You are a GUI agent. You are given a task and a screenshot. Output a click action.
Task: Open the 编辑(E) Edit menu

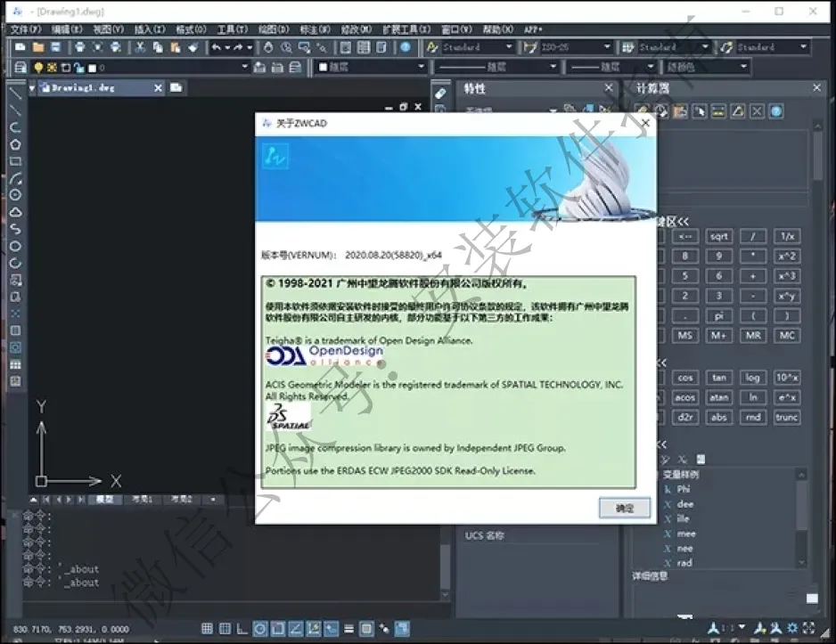coord(67,29)
